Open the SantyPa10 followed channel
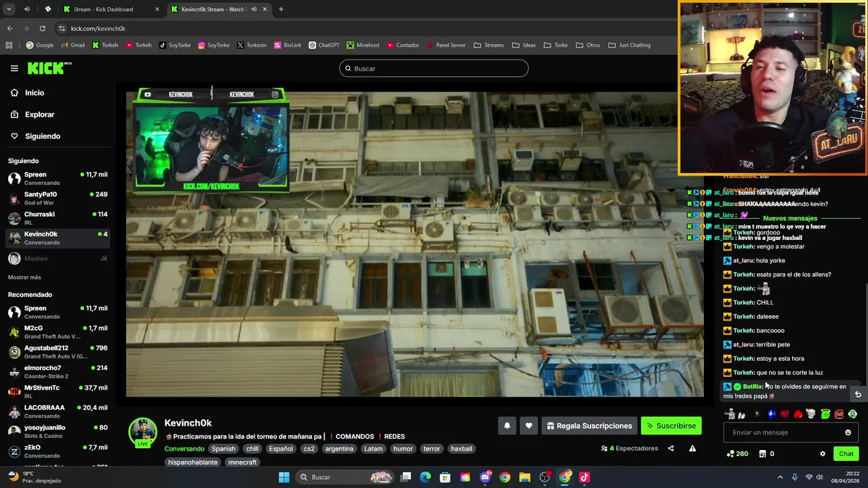This screenshot has height=488, width=868. click(x=58, y=198)
